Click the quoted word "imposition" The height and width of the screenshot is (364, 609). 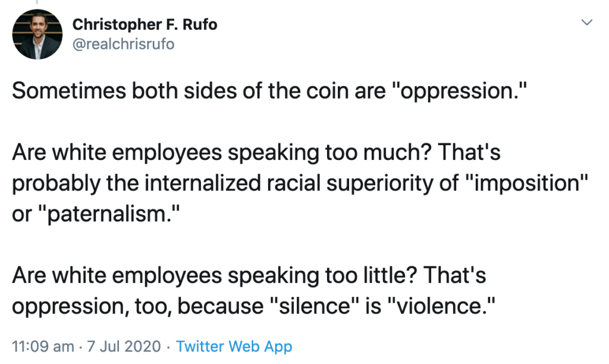click(x=526, y=183)
